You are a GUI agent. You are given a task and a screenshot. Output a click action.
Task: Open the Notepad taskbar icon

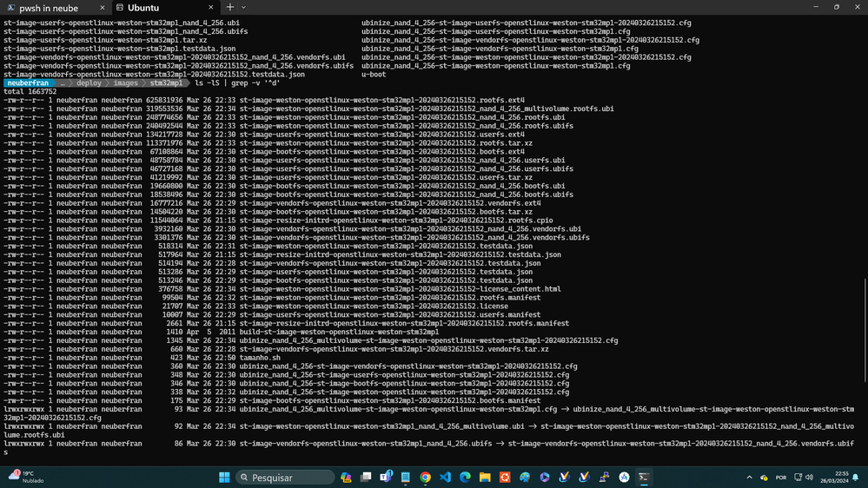(x=406, y=477)
